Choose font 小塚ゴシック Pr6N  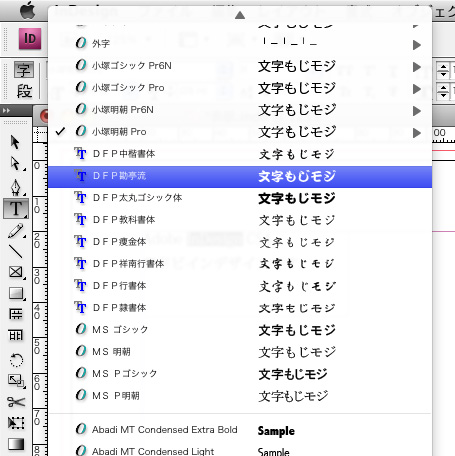(x=240, y=66)
